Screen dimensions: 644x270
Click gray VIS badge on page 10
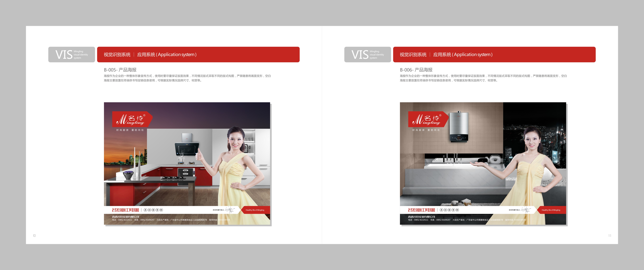click(72, 54)
